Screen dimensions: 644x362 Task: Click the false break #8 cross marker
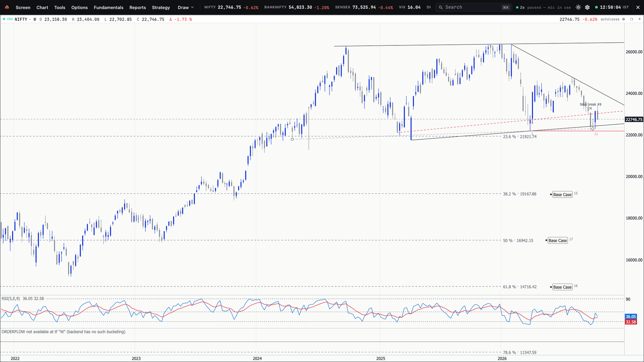click(590, 109)
